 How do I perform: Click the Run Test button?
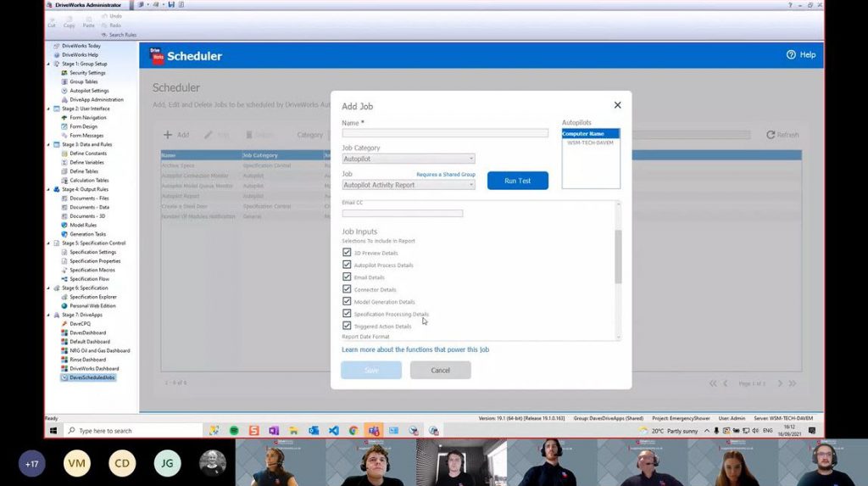(518, 181)
